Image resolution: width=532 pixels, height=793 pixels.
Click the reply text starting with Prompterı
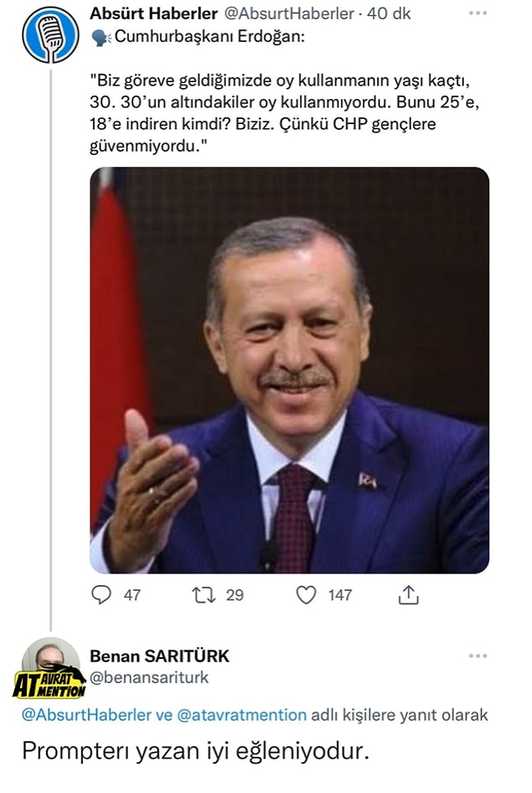pyautogui.click(x=194, y=752)
